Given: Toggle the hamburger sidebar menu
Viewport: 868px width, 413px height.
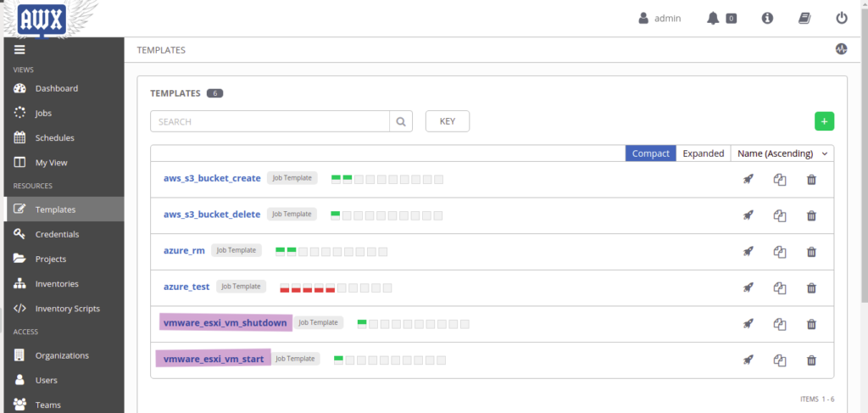Looking at the screenshot, I should 19,49.
